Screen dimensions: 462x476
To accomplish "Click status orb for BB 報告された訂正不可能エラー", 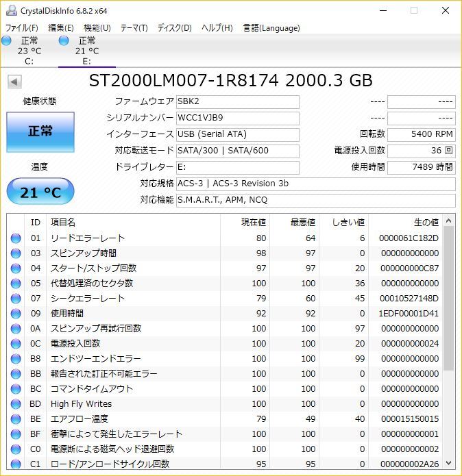I will 16,374.
